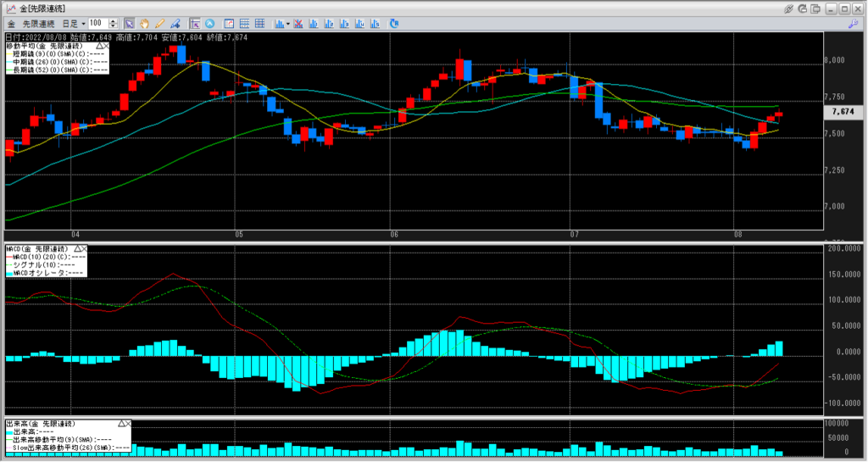Click the 金 symbol menu item
The width and height of the screenshot is (868, 462).
tap(12, 23)
